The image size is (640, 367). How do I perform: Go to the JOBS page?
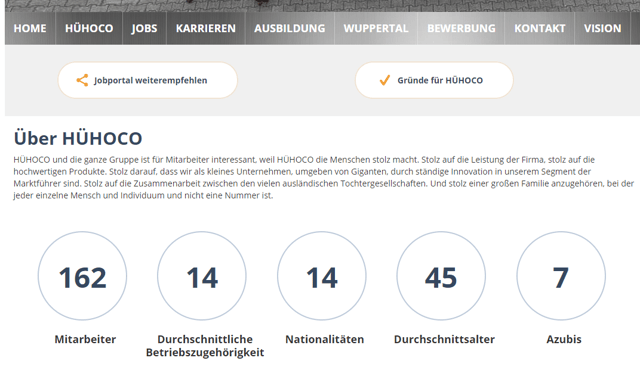tap(144, 28)
